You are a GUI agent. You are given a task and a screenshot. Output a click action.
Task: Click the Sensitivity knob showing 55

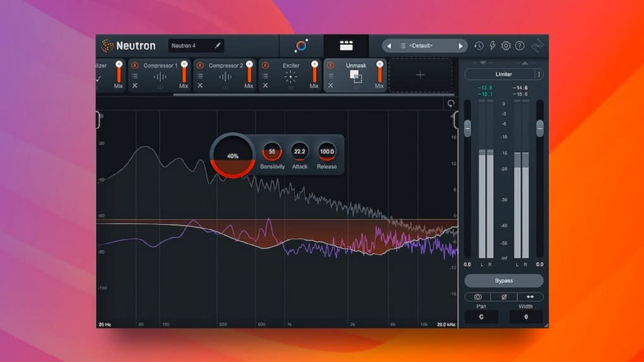pyautogui.click(x=272, y=152)
